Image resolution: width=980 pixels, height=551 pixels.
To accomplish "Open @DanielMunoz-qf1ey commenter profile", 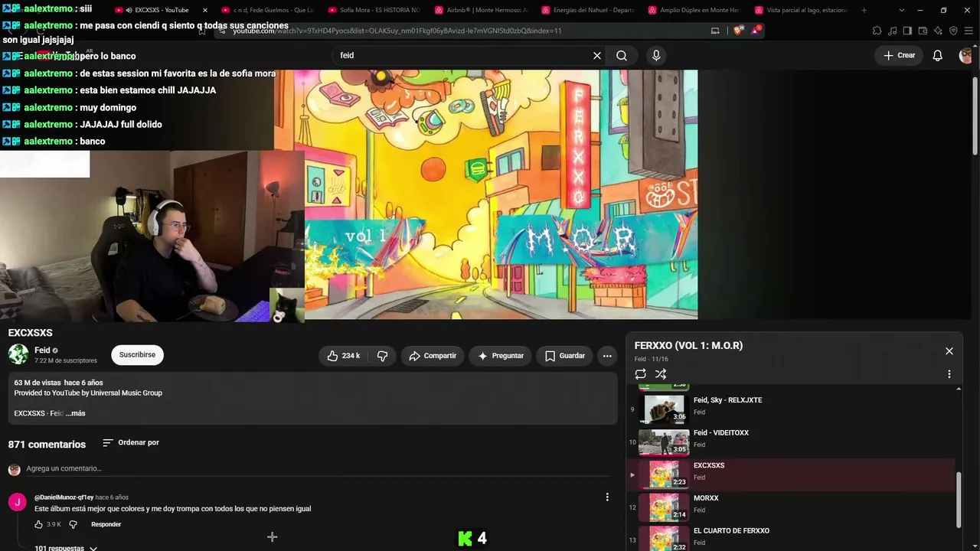I will 64,497.
